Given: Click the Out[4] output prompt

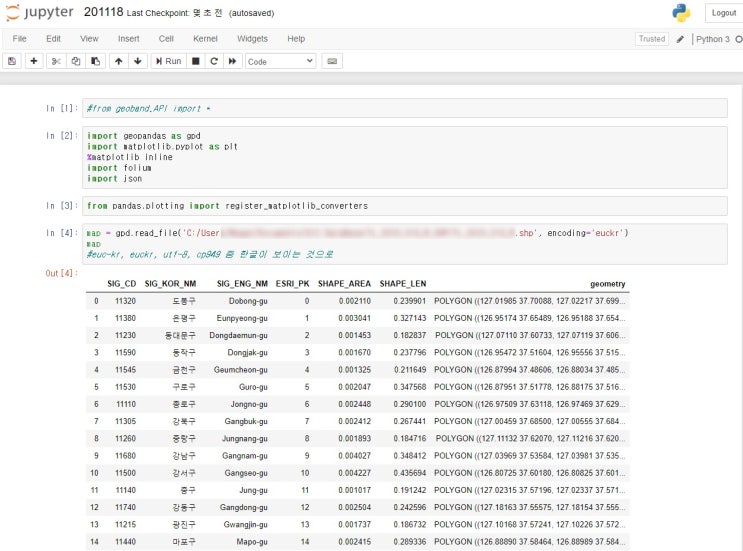Looking at the screenshot, I should pyautogui.click(x=61, y=273).
